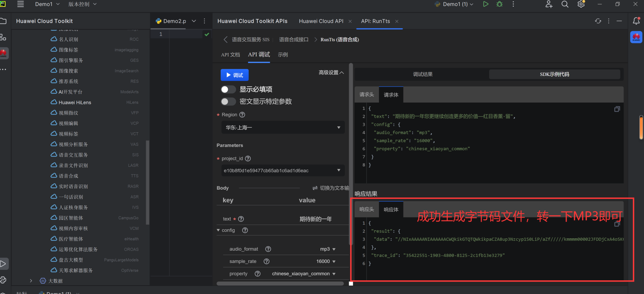Show 响应头 response headers tab
The image size is (644, 294).
pyautogui.click(x=367, y=209)
